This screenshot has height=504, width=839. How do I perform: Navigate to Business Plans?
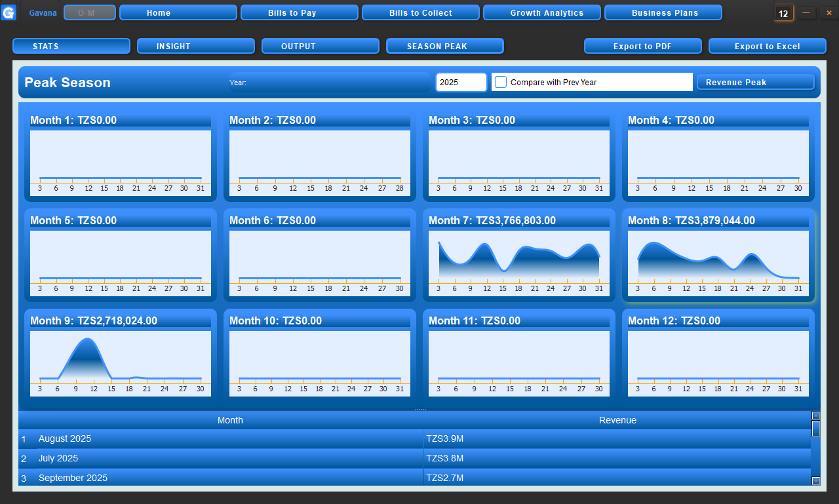click(663, 12)
